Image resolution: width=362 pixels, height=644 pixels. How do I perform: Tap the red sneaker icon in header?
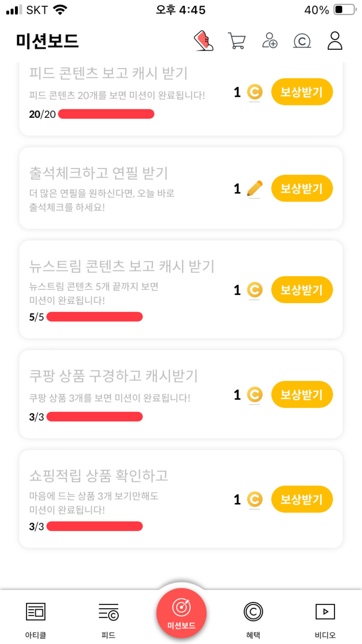pyautogui.click(x=204, y=41)
